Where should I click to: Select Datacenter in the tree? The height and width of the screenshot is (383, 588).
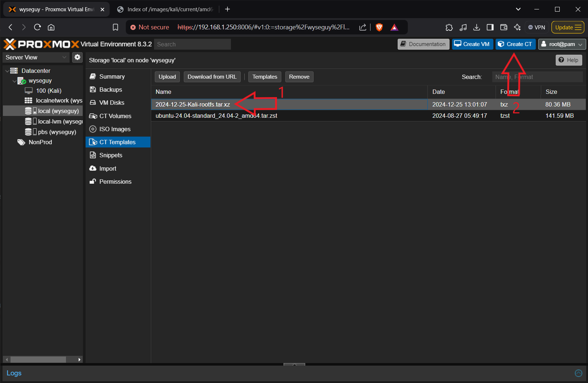click(36, 71)
